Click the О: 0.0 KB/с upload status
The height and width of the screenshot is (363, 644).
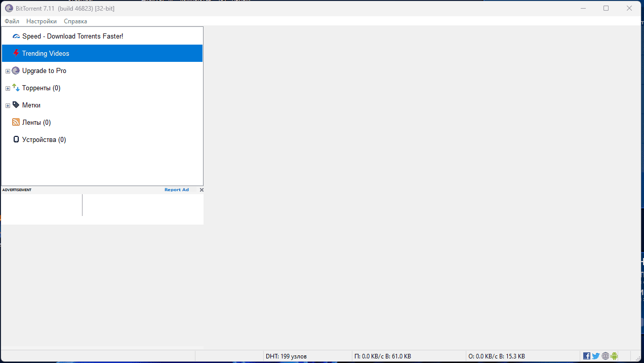click(497, 356)
